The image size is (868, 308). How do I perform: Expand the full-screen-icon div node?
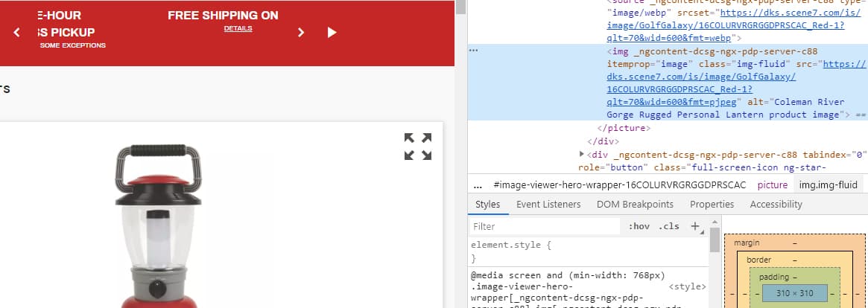582,154
